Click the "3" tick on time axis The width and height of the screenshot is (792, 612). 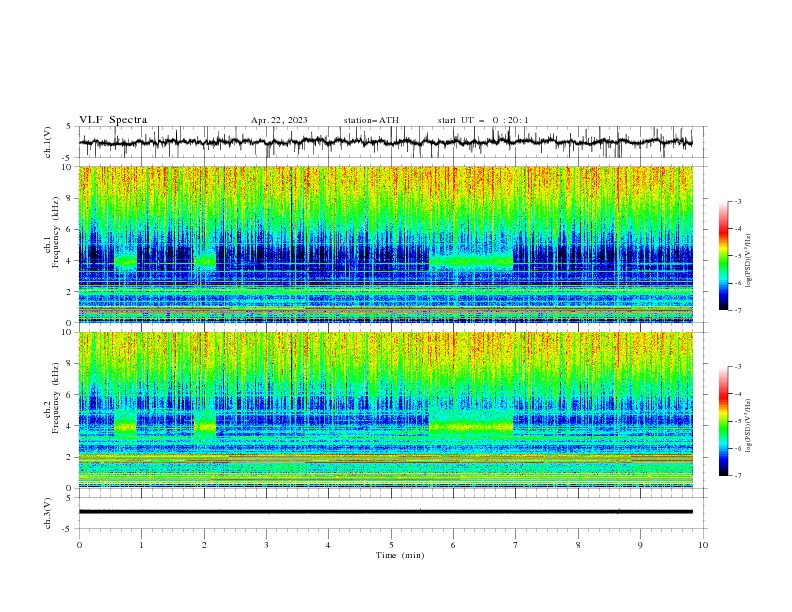pos(266,545)
